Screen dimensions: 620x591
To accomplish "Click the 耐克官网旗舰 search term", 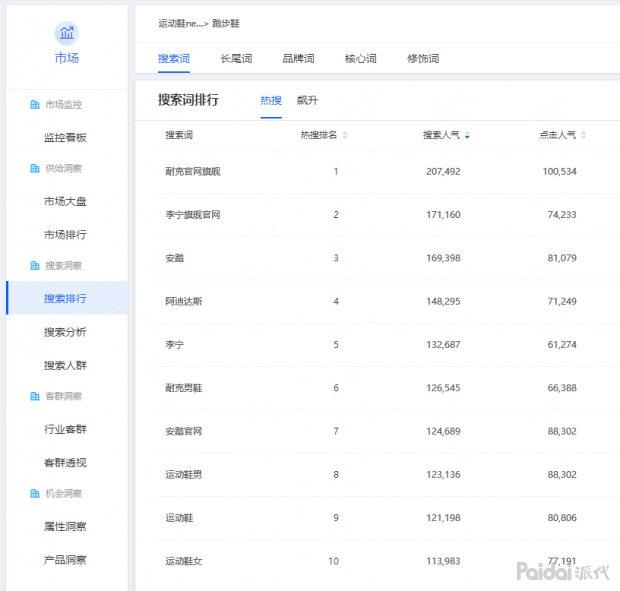I will [x=193, y=172].
